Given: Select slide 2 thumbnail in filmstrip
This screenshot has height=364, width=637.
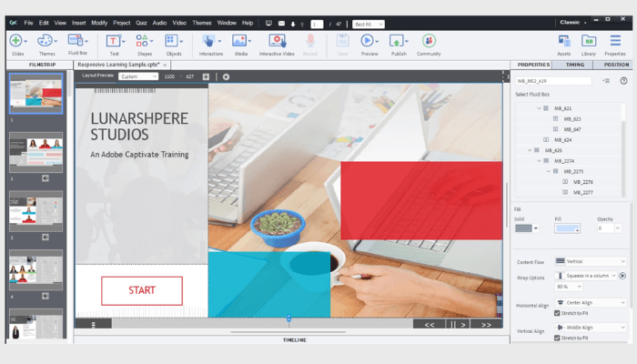Looking at the screenshot, I should coord(36,152).
